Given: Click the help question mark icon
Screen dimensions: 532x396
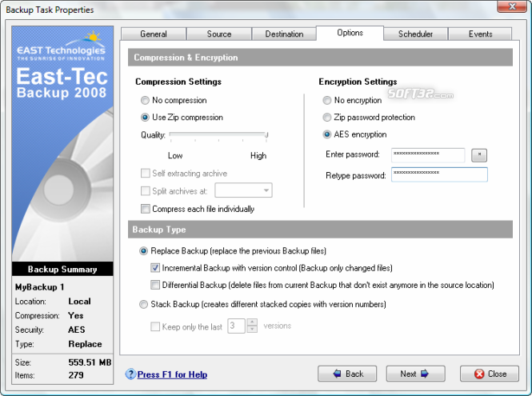Looking at the screenshot, I should click(x=130, y=374).
